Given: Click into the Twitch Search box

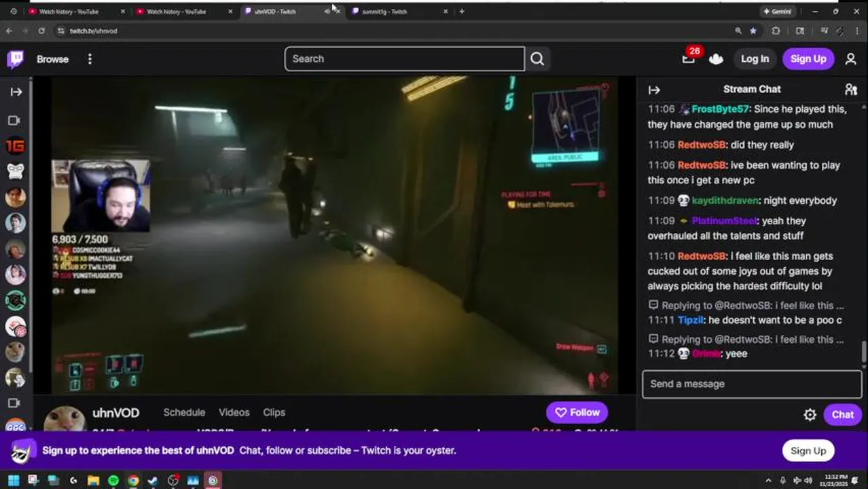Looking at the screenshot, I should (x=405, y=59).
